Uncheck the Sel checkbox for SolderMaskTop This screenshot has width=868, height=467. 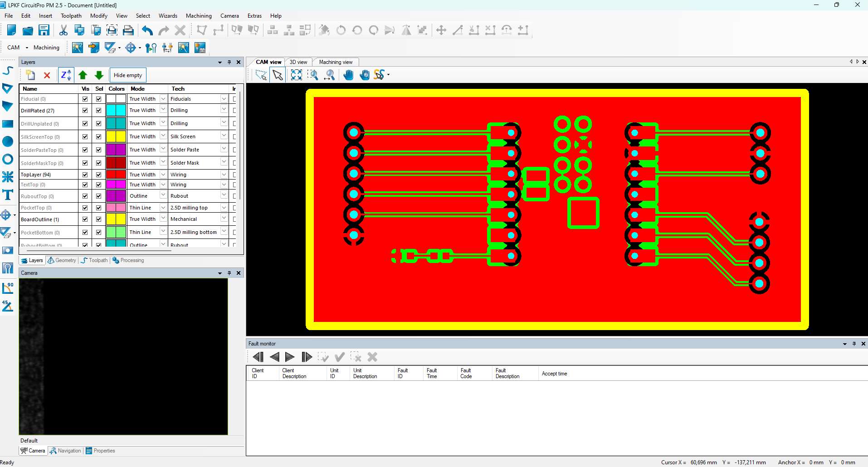point(98,163)
